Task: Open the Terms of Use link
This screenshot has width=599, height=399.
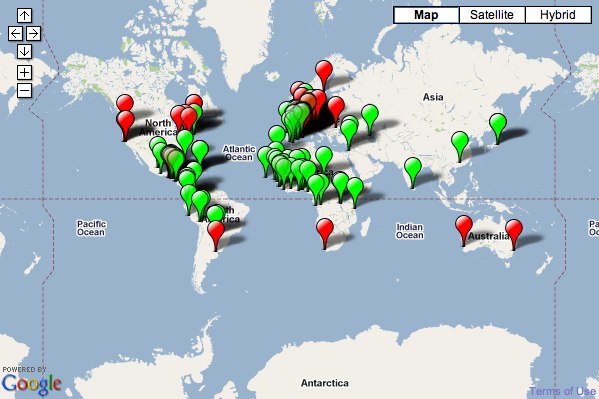Action: pos(562,391)
